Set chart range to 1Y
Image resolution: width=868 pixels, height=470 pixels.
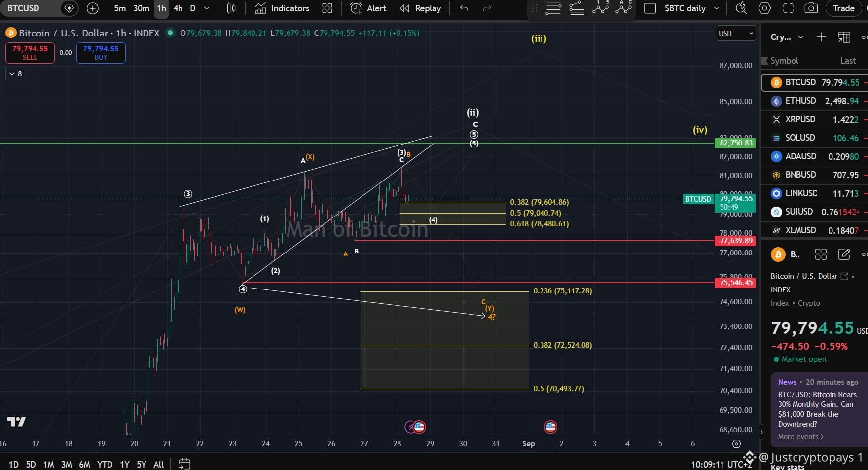(124, 464)
